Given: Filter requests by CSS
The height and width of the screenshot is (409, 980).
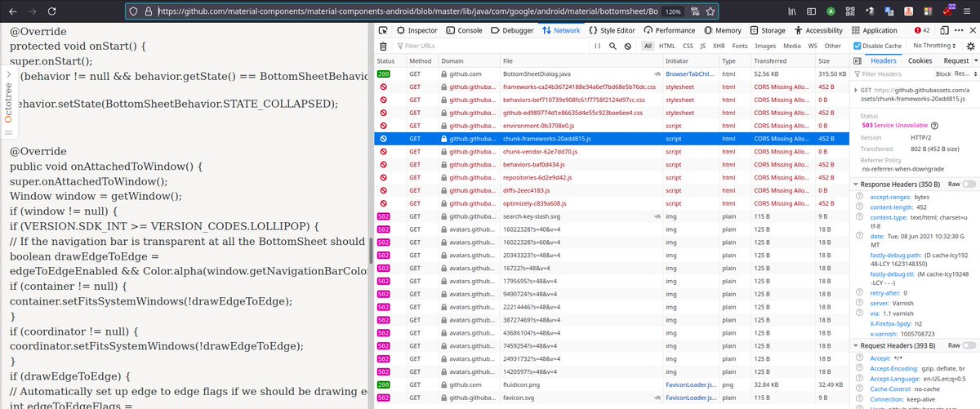Looking at the screenshot, I should [688, 46].
